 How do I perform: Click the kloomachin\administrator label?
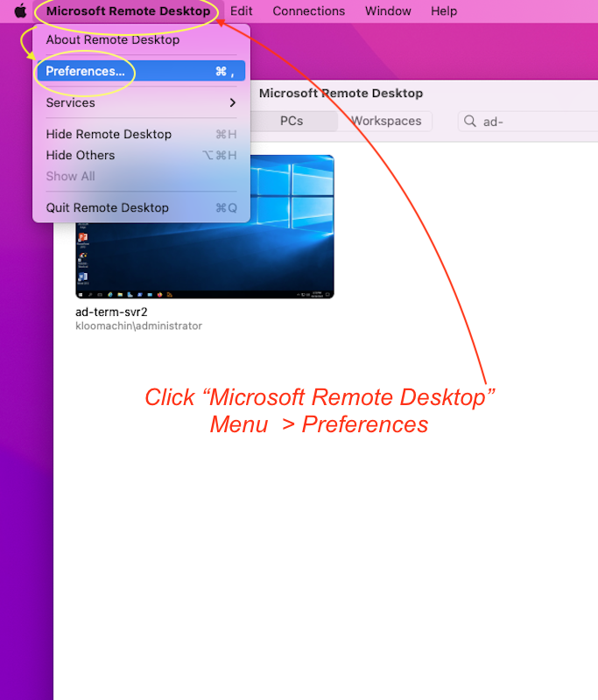[x=138, y=325]
